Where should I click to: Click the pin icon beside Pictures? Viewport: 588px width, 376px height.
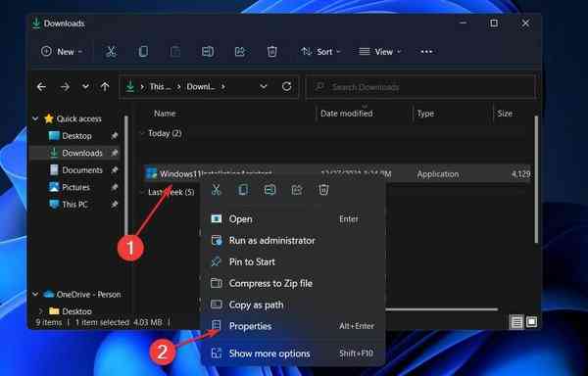115,187
